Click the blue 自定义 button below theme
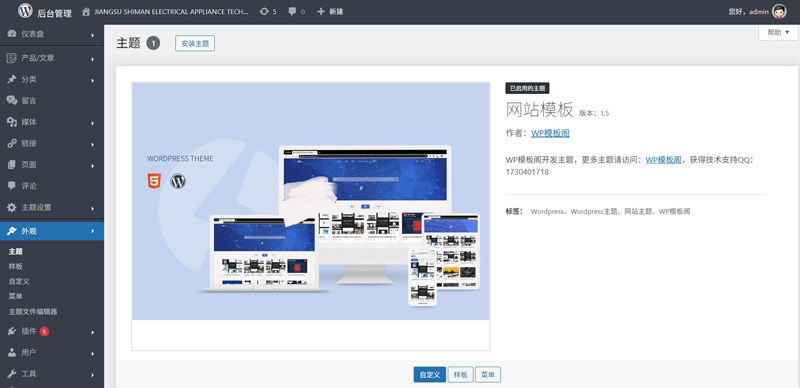Image resolution: width=800 pixels, height=388 pixels. tap(430, 375)
